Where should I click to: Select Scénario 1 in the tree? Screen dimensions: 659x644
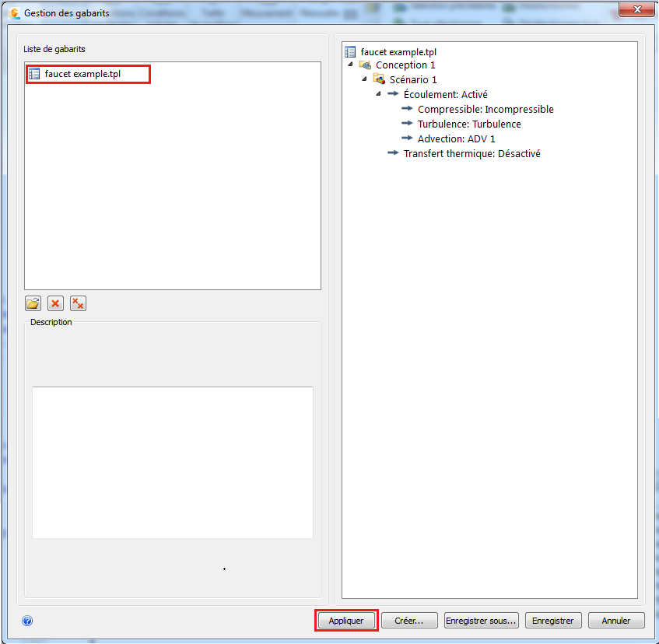[412, 80]
